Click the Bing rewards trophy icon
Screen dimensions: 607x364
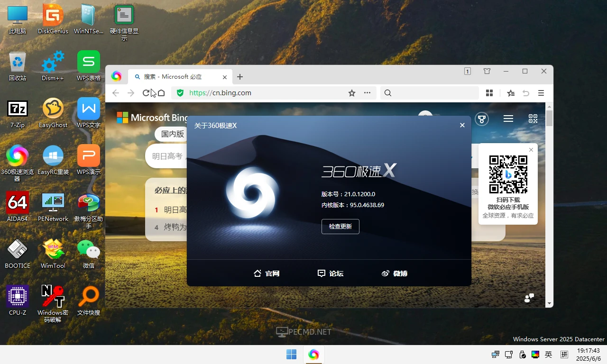[x=482, y=118]
